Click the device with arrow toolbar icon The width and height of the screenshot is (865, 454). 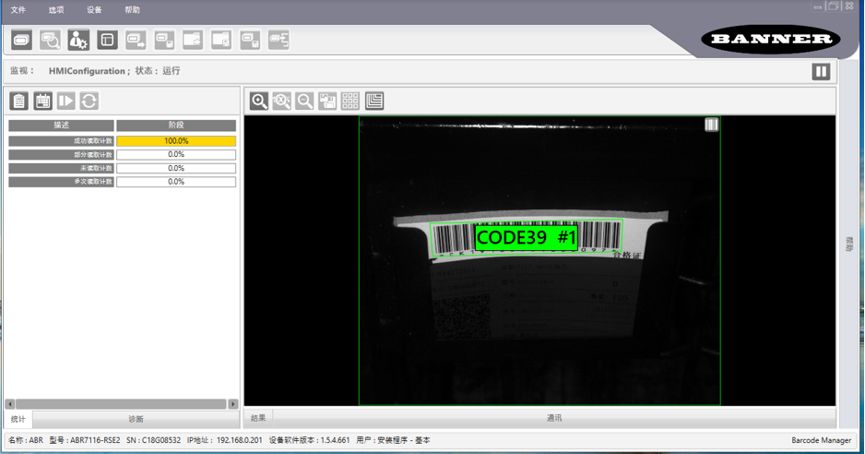coord(136,40)
